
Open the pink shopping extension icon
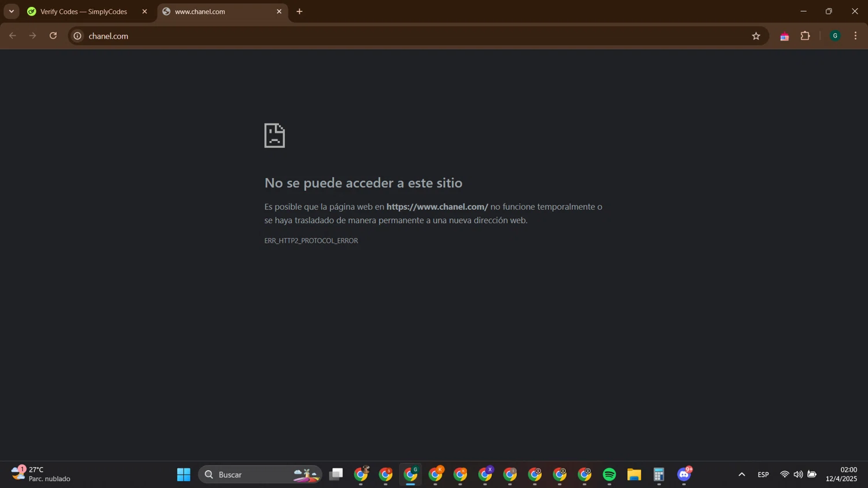tap(785, 36)
